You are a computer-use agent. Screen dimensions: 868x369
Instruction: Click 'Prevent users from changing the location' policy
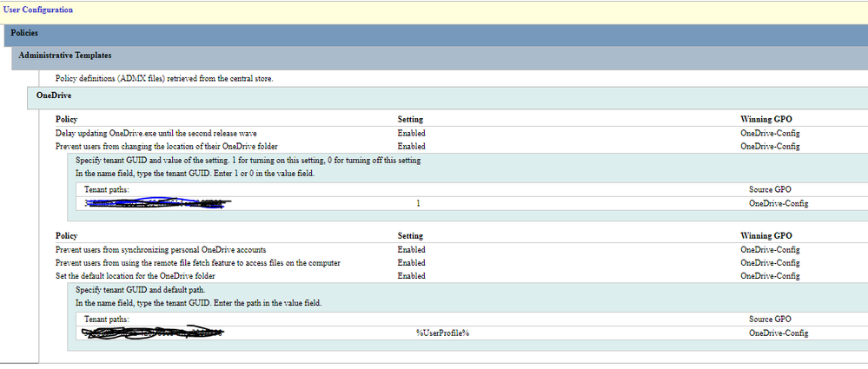tap(167, 147)
